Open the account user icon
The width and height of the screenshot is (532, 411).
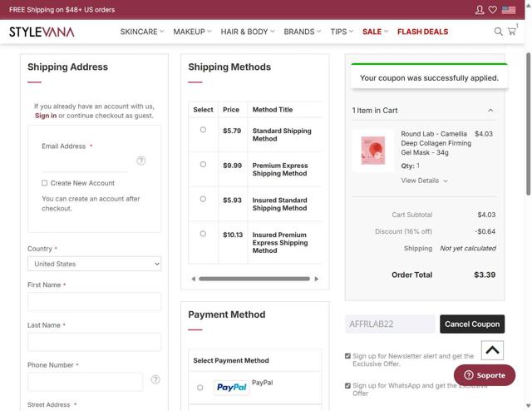[x=480, y=10]
